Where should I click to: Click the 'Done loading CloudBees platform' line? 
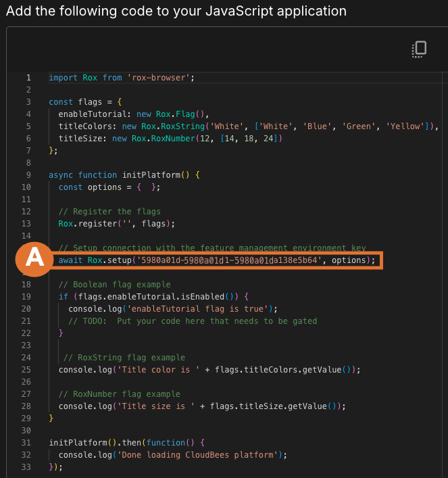[x=173, y=455]
